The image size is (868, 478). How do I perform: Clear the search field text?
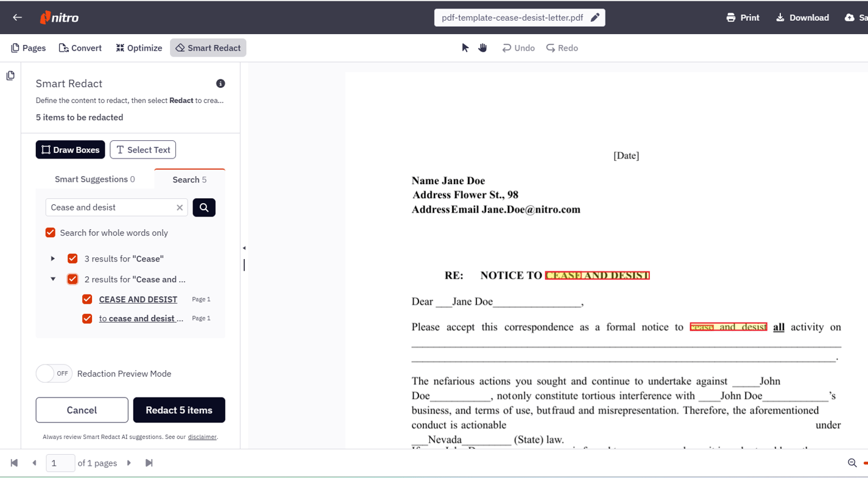(x=180, y=207)
